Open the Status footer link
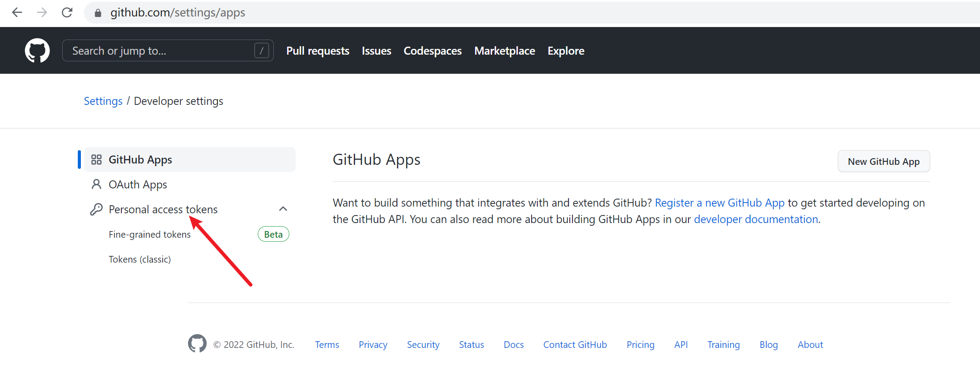This screenshot has height=387, width=980. [x=472, y=345]
